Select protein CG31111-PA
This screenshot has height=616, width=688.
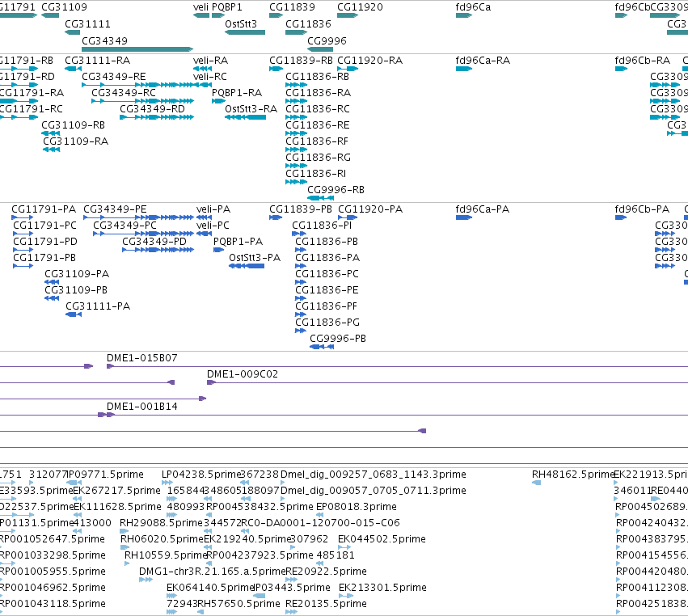coord(98,306)
